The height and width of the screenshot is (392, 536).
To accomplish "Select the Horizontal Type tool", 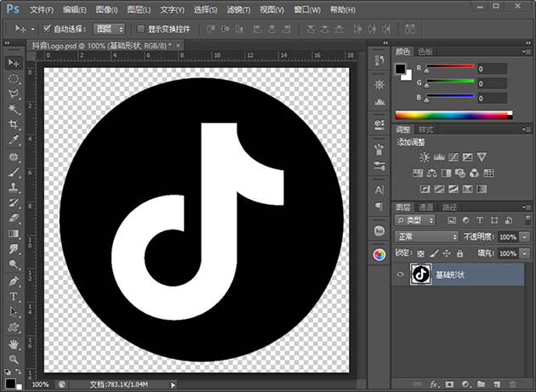I will pyautogui.click(x=14, y=297).
